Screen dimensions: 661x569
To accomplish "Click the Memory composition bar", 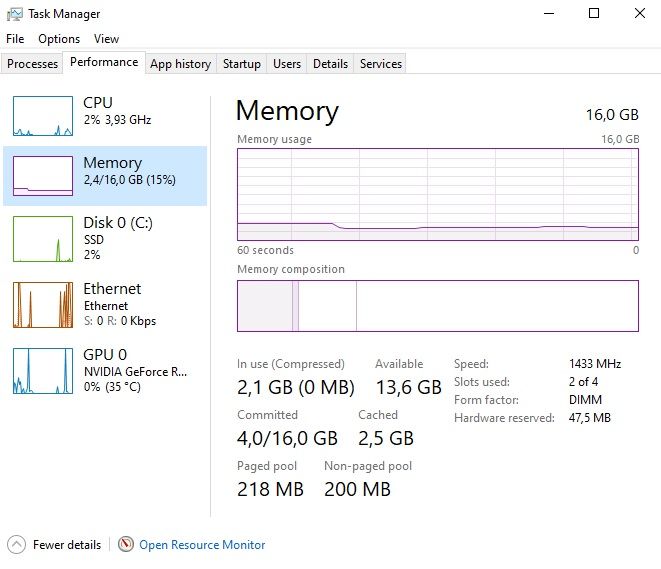I will 437,305.
